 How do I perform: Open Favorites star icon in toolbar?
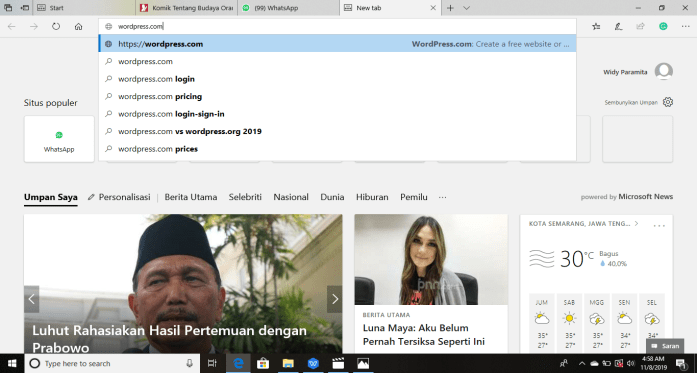pos(596,26)
